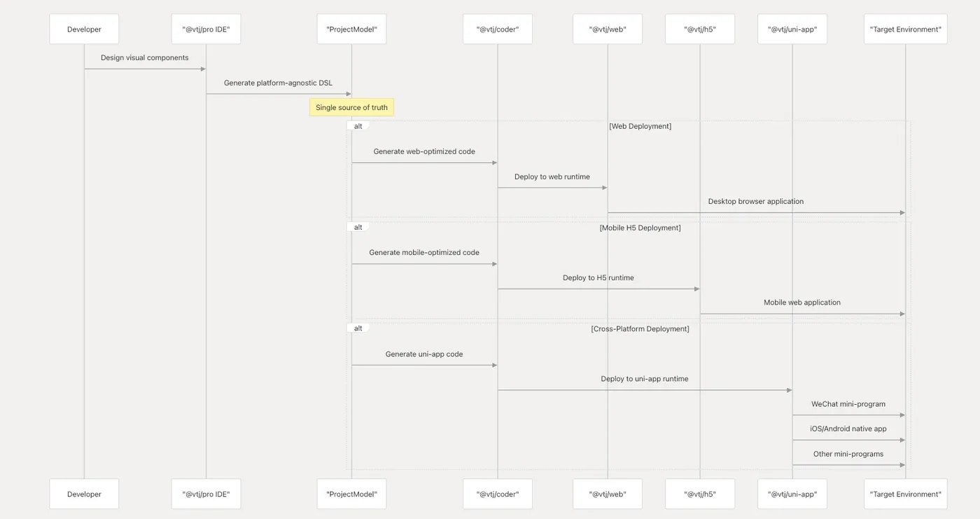This screenshot has width=980, height=519.
Task: Click the alt tag of the Mobile H5 Deployment block
Action: pyautogui.click(x=358, y=228)
